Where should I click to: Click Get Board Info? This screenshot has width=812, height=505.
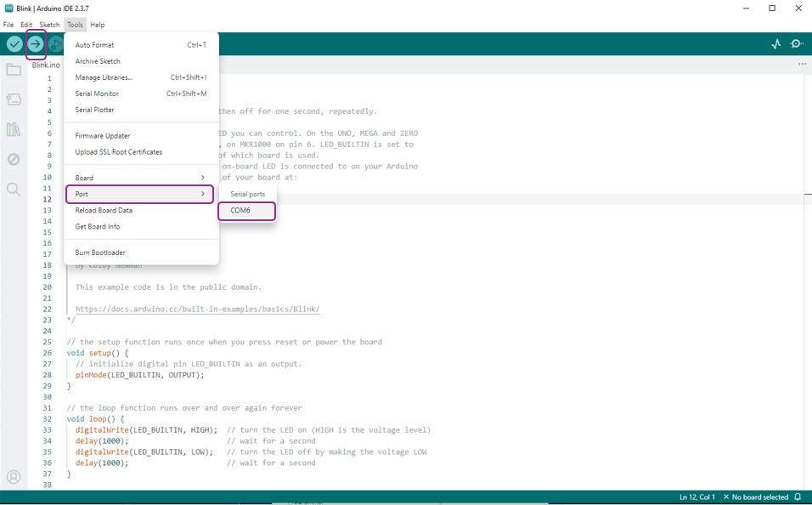pos(141,227)
